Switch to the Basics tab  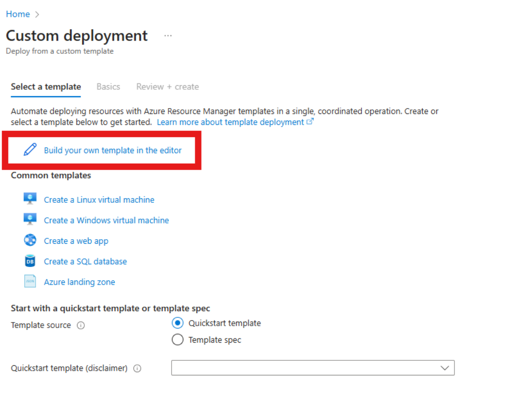108,86
